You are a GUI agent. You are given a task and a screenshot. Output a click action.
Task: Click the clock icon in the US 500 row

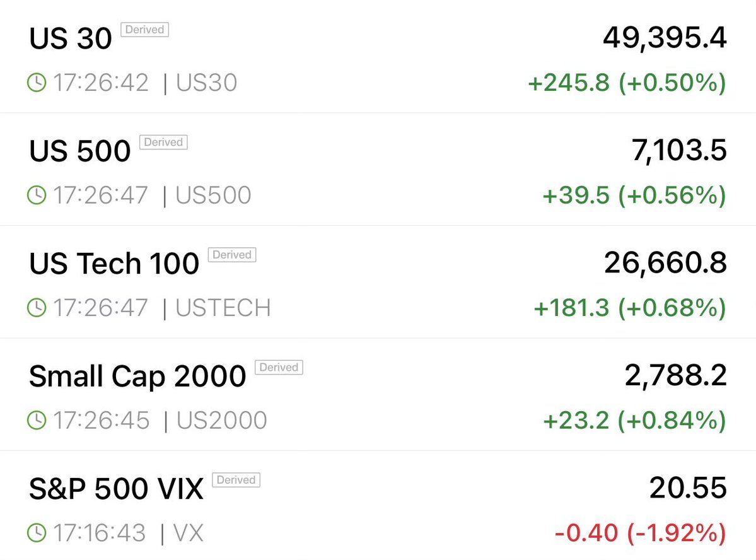[x=37, y=195]
